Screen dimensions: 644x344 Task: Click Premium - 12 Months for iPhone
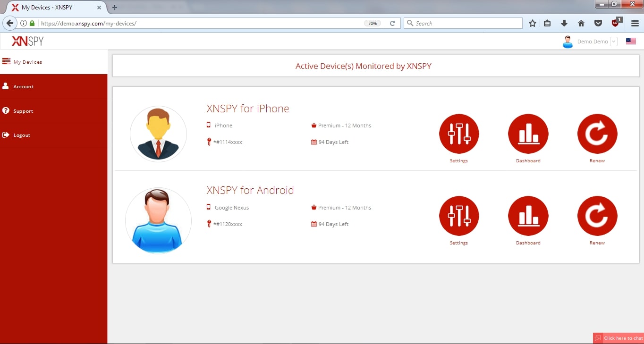pyautogui.click(x=345, y=126)
